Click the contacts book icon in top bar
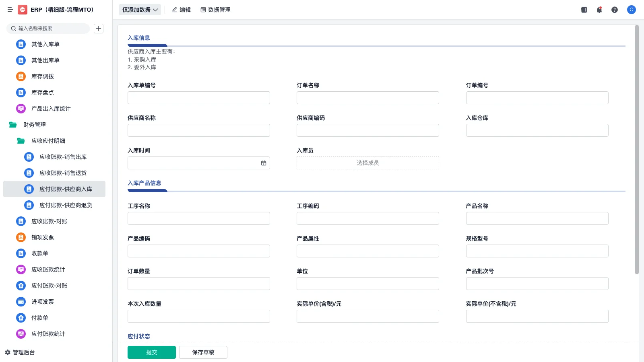 [584, 10]
